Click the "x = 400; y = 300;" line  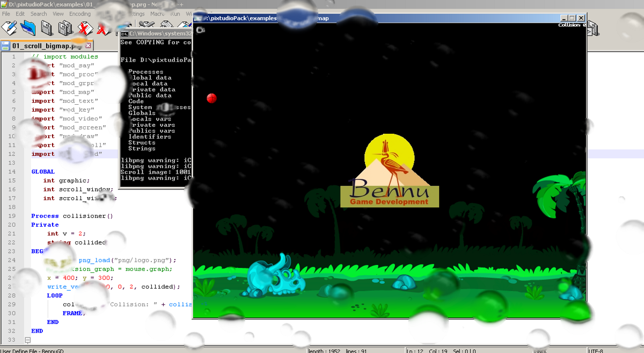pyautogui.click(x=80, y=278)
